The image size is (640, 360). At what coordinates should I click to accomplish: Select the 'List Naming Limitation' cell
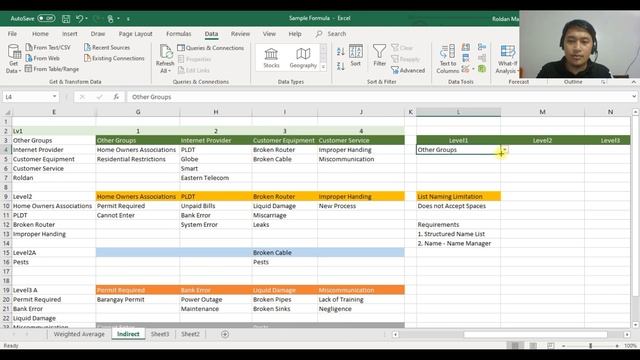(458, 196)
